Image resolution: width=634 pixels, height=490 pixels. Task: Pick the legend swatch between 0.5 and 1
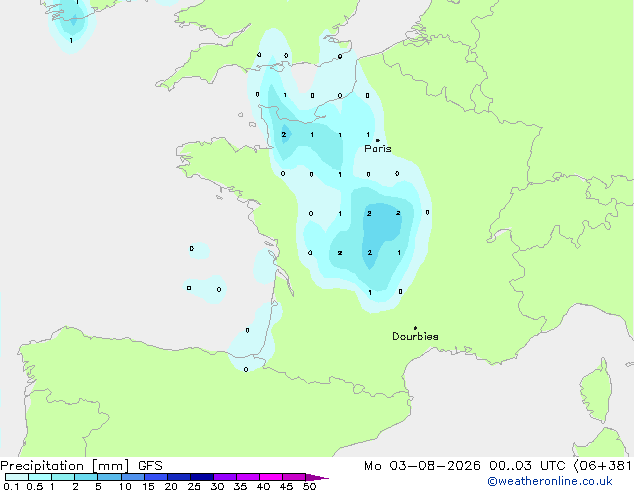[x=40, y=477]
